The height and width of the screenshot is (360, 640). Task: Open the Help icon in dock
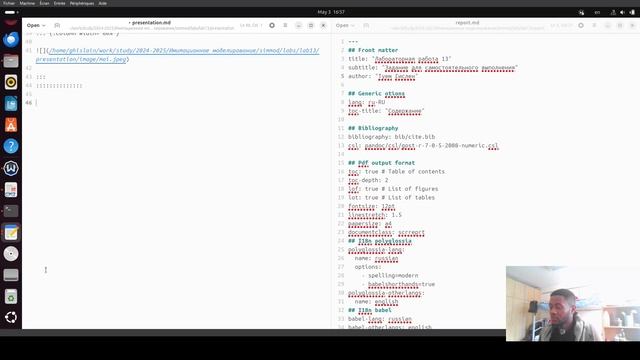[11, 146]
